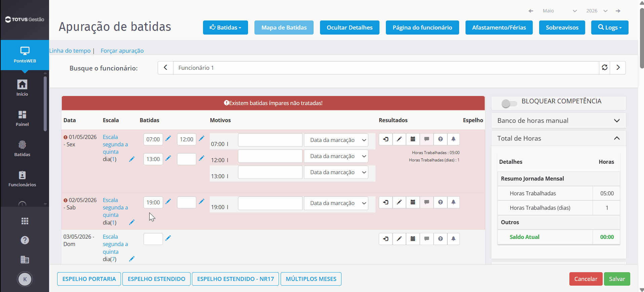The width and height of the screenshot is (644, 292).
Task: Click question icon on 03/05/2026 row
Action: tap(440, 239)
